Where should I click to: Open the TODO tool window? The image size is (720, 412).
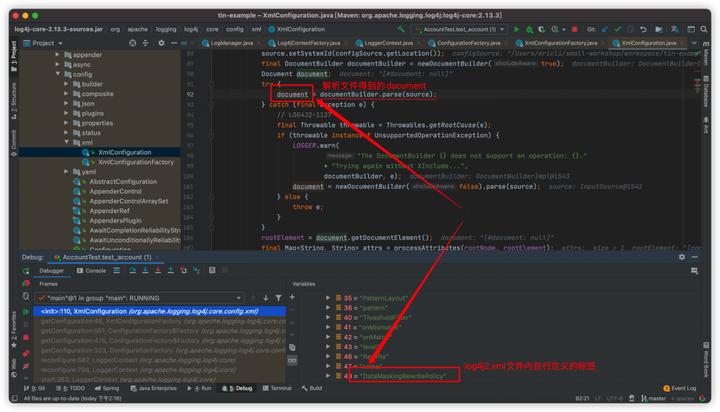pyautogui.click(x=71, y=388)
